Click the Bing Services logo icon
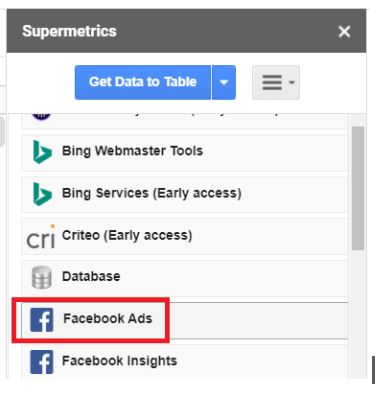The width and height of the screenshot is (380, 398). point(42,194)
